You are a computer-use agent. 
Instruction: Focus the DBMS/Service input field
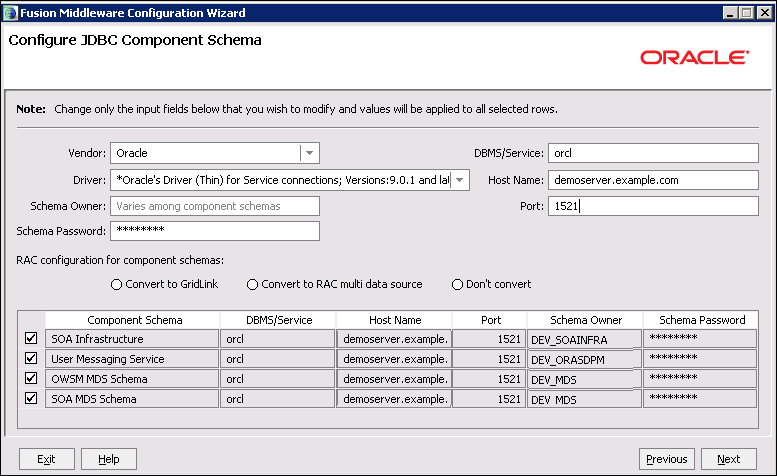point(653,153)
